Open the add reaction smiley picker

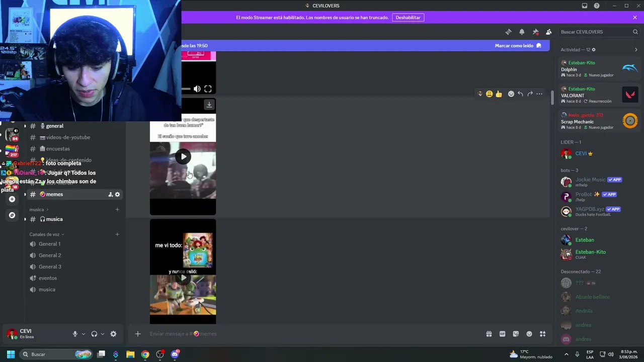(x=511, y=94)
